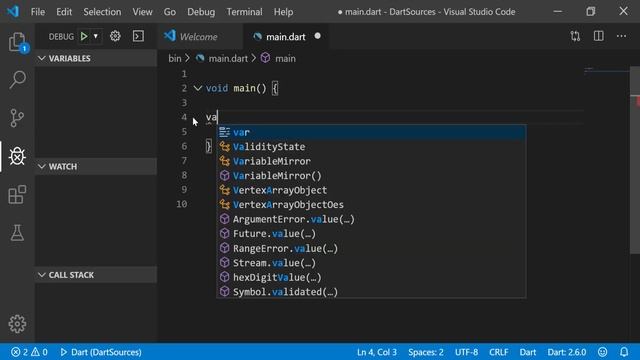
Task: Select the var keyword suggestion
Action: point(371,132)
